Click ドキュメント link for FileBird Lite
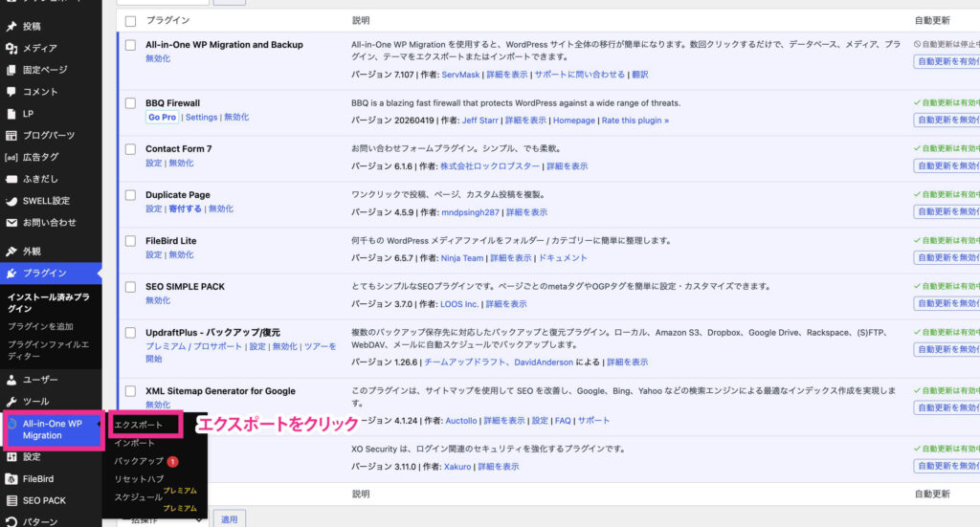980x527 pixels. 563,258
